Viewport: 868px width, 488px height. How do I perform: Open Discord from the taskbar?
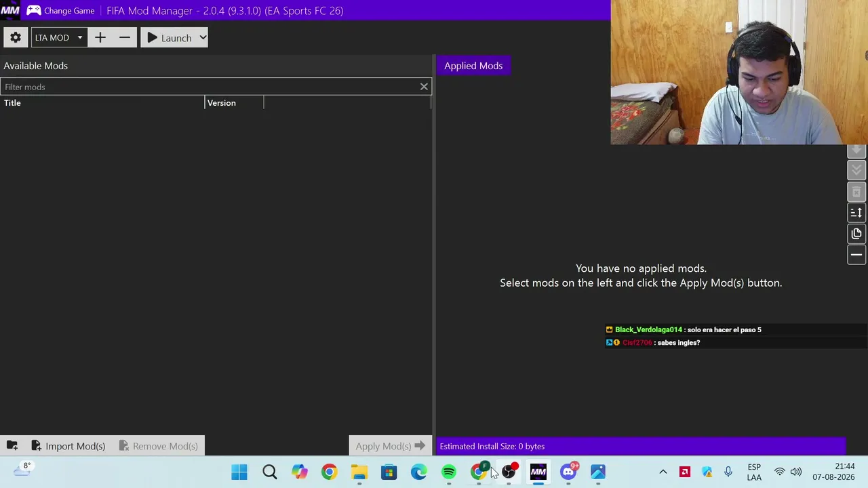pyautogui.click(x=568, y=472)
